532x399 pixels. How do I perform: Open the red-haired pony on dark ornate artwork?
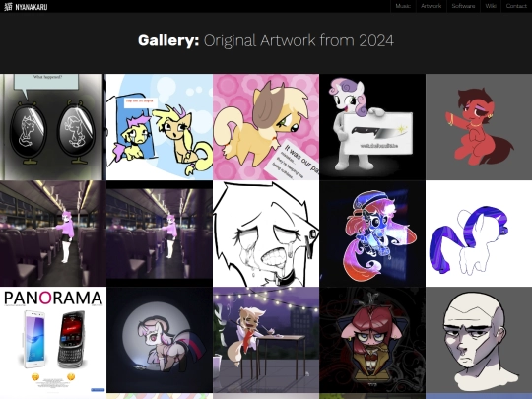372,340
